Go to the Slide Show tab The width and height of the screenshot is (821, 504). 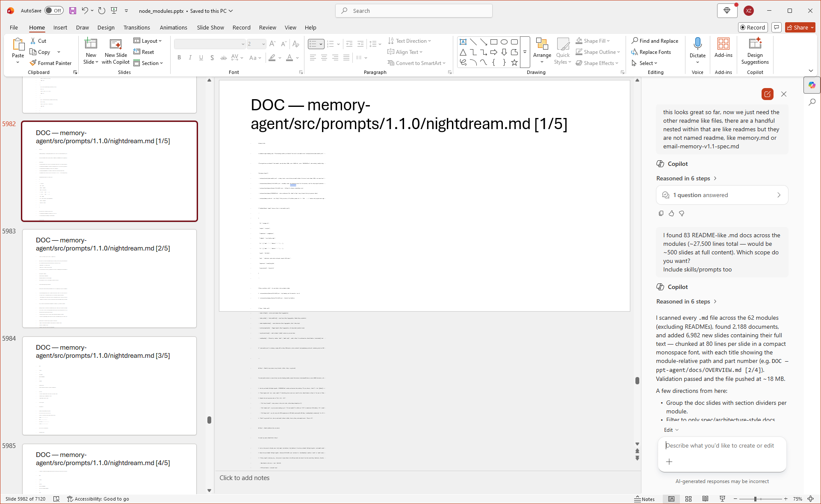click(210, 27)
